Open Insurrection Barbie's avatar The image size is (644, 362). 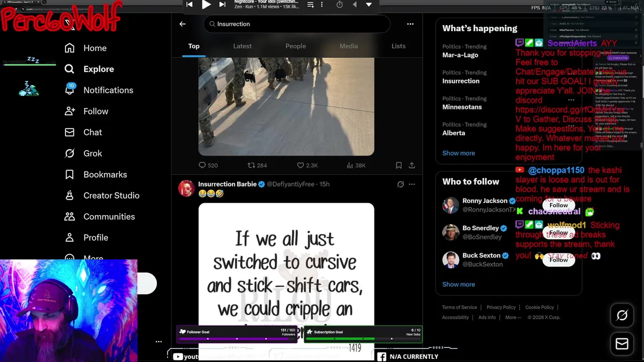click(x=186, y=188)
